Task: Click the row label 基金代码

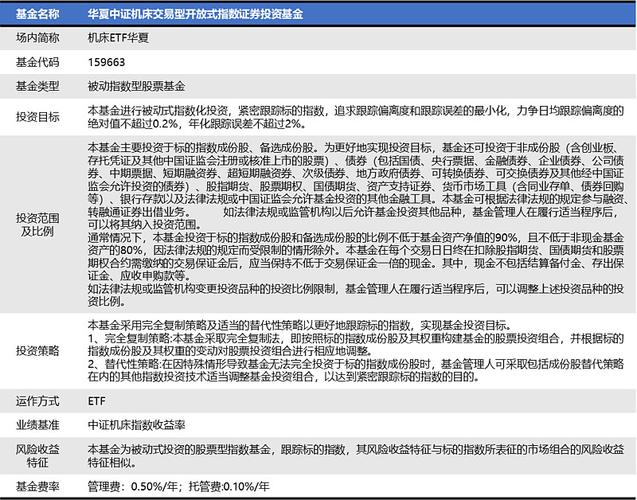Action: [x=37, y=62]
